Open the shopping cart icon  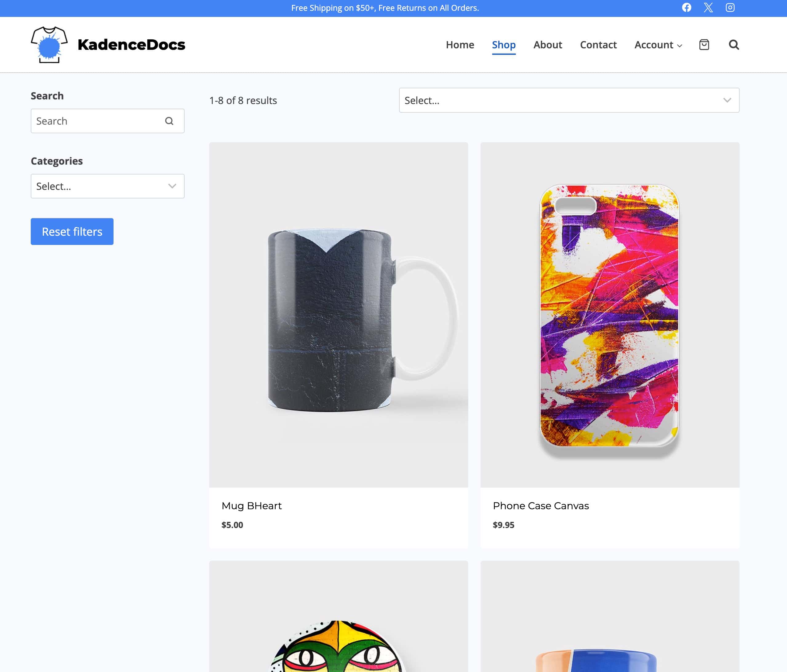click(x=704, y=45)
